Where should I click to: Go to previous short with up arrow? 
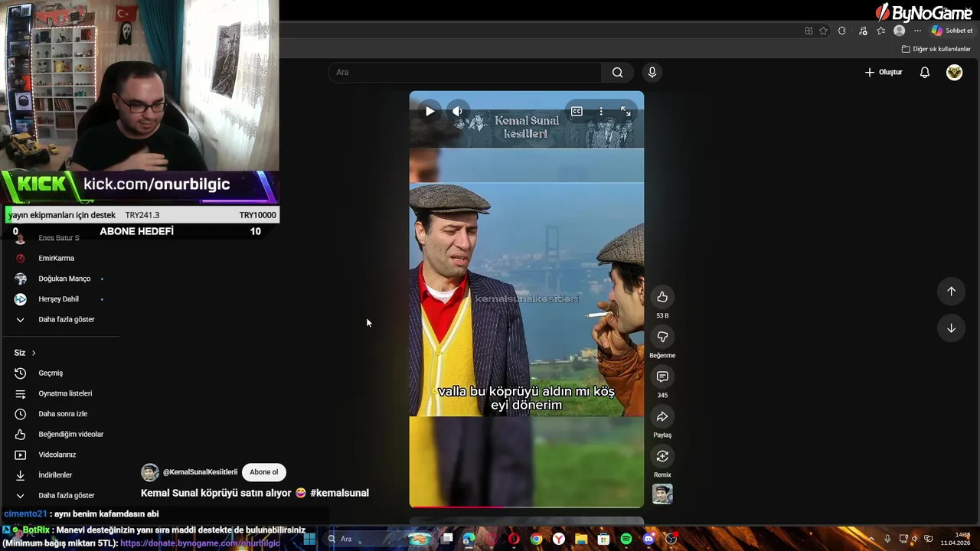coord(951,291)
